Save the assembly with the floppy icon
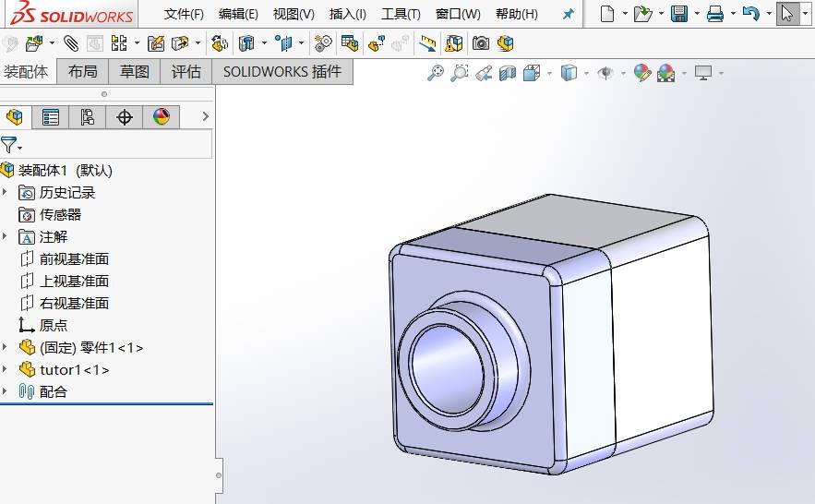This screenshot has height=504, width=815. point(678,14)
